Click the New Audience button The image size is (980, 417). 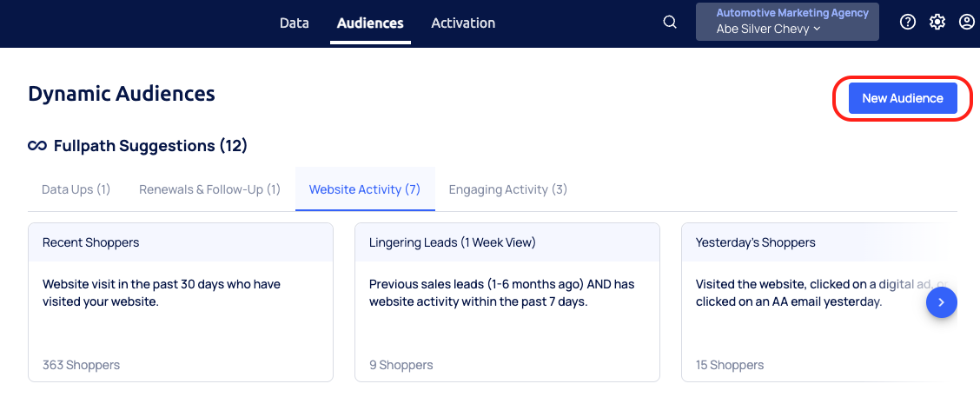tap(903, 98)
